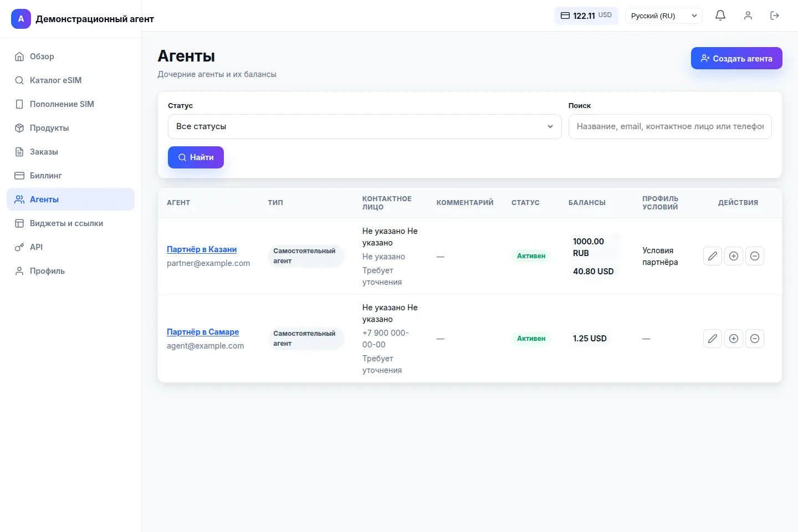Click the notifications bell icon
Image resolution: width=798 pixels, height=532 pixels.
click(x=720, y=16)
